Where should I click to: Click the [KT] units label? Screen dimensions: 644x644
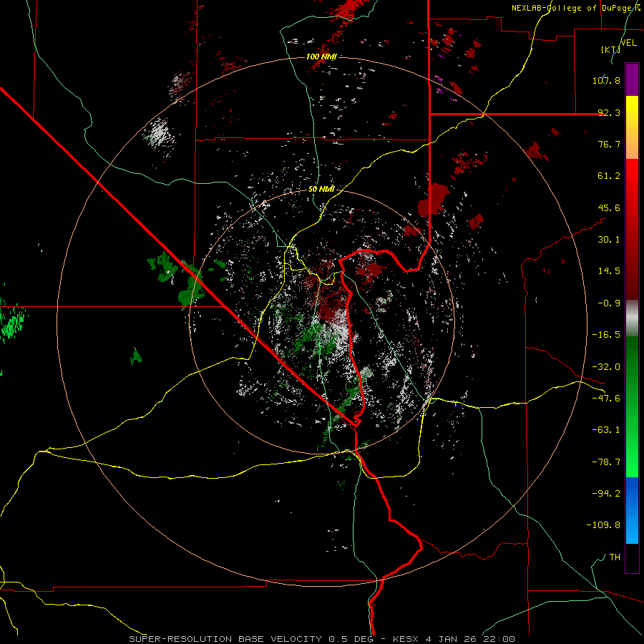pyautogui.click(x=610, y=49)
